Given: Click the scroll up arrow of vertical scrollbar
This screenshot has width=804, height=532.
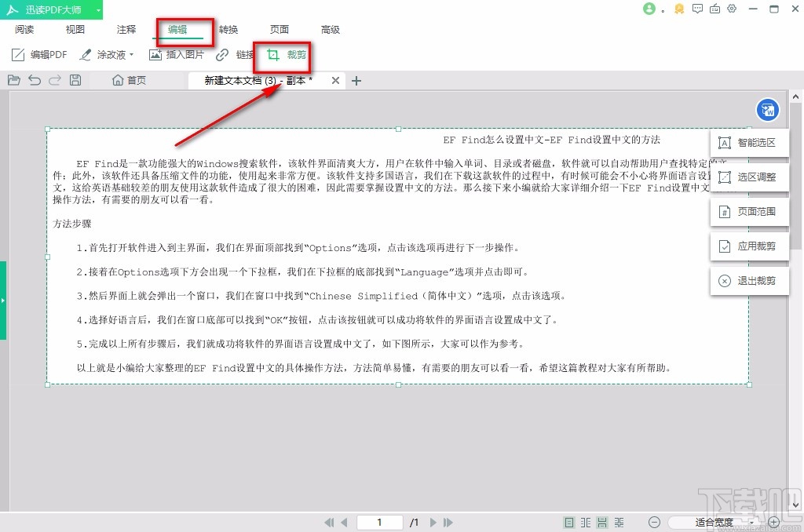Looking at the screenshot, I should 795,97.
